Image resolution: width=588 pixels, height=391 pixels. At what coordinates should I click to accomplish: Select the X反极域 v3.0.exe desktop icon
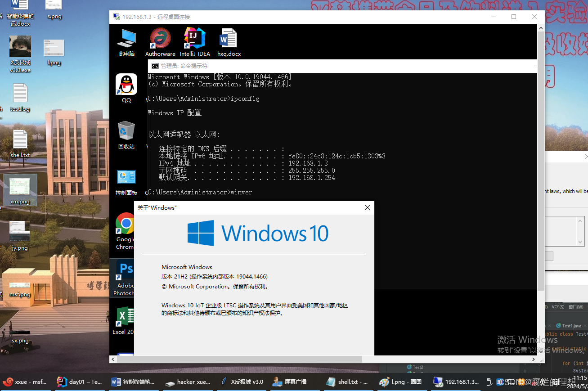20,54
